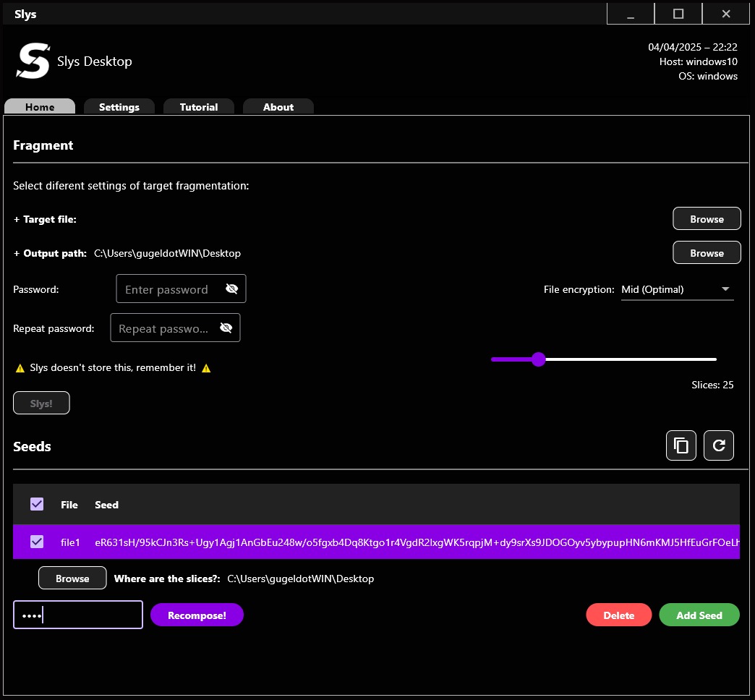The image size is (755, 700).
Task: Open the Tutorial tab
Action: tap(199, 107)
